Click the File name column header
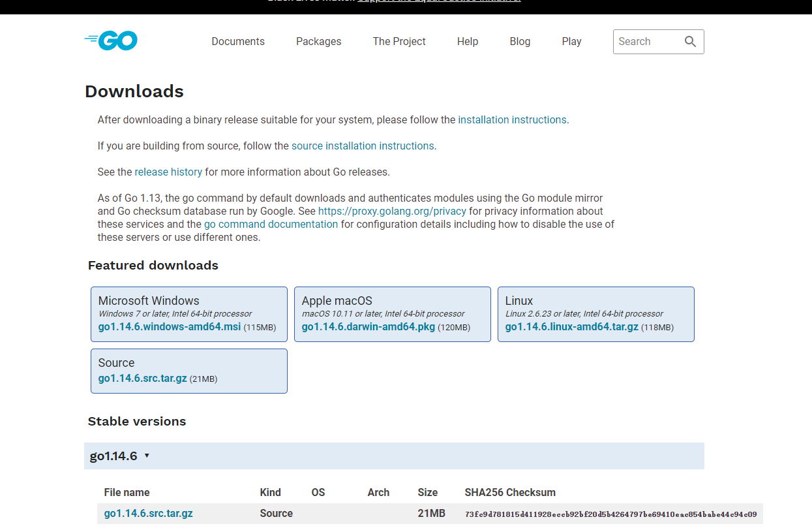 click(127, 492)
